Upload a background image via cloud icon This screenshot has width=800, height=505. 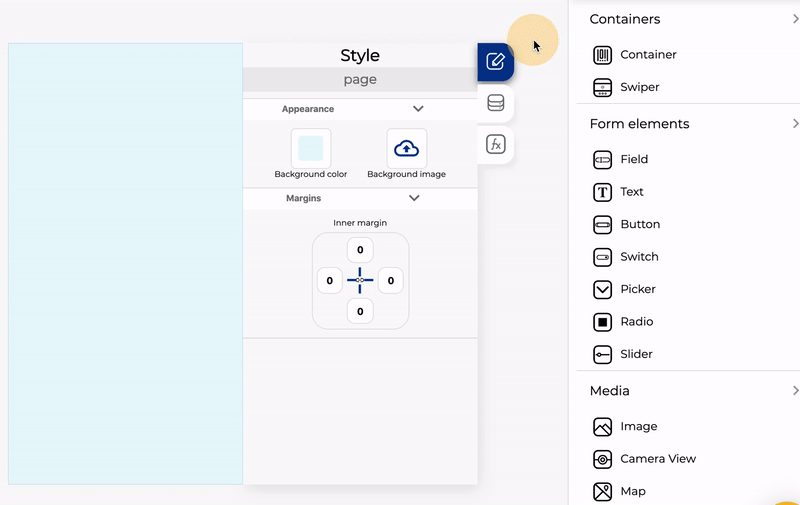pos(407,148)
